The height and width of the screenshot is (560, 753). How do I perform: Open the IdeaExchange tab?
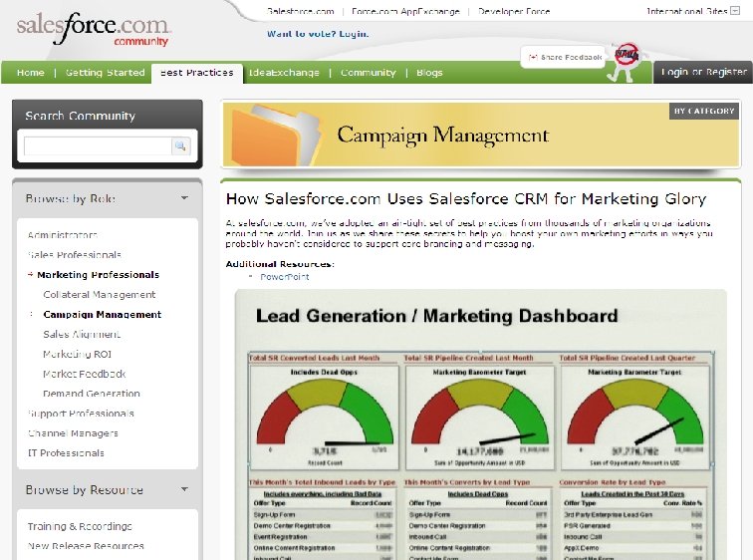[284, 73]
